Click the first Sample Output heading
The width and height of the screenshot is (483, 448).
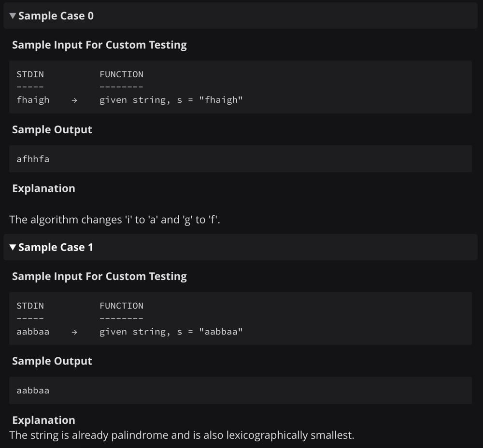pyautogui.click(x=52, y=130)
